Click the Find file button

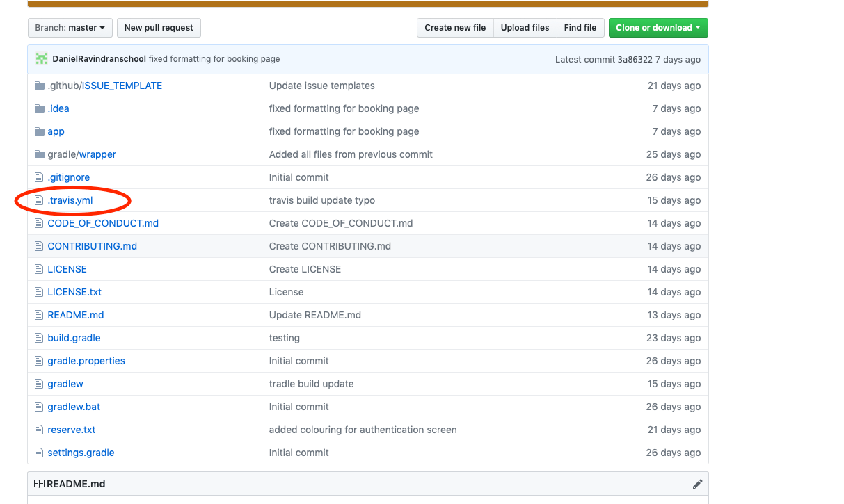(x=580, y=28)
